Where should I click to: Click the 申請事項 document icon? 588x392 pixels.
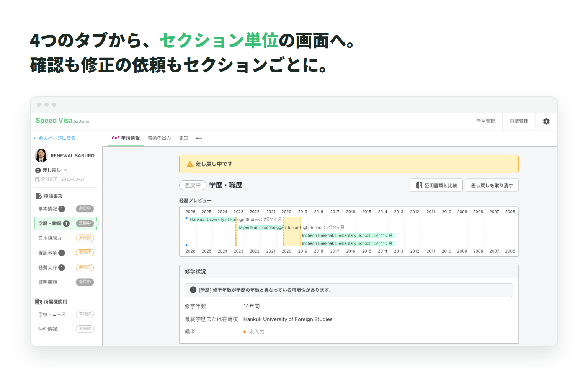39,196
